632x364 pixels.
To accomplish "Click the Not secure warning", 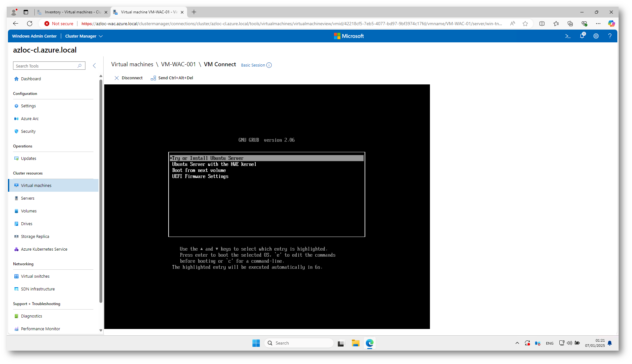I will [59, 24].
